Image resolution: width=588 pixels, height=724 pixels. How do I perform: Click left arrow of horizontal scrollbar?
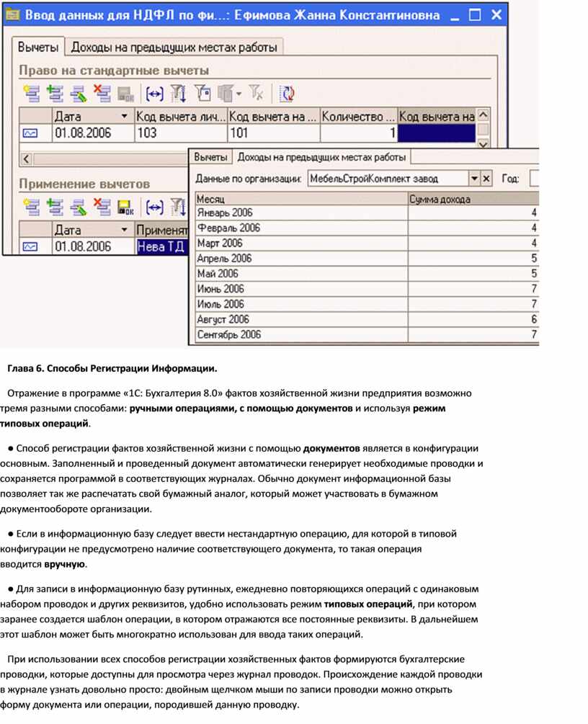tap(27, 159)
